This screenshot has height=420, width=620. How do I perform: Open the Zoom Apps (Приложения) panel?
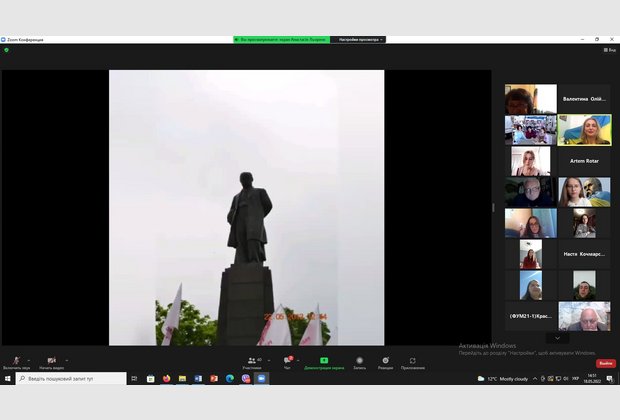point(412,361)
